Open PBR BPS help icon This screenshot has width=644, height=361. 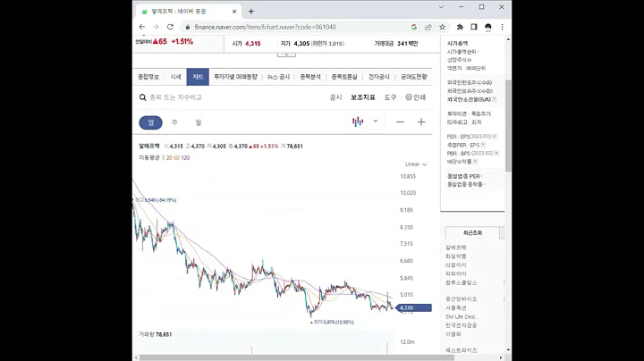[496, 153]
